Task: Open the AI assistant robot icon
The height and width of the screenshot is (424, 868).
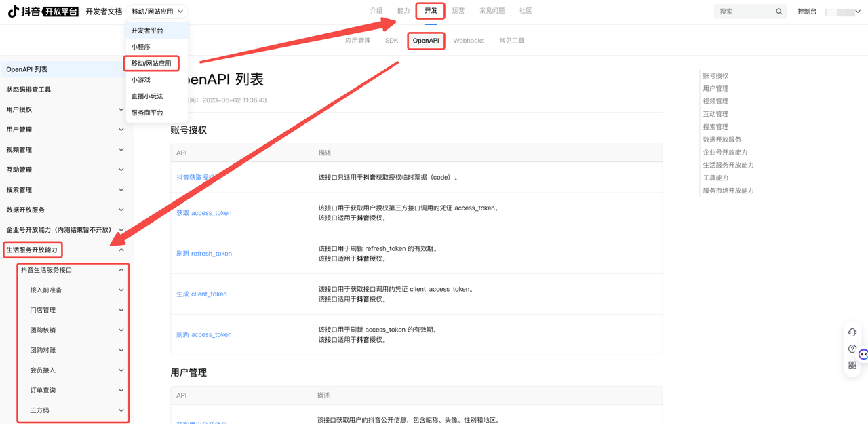Action: (863, 354)
